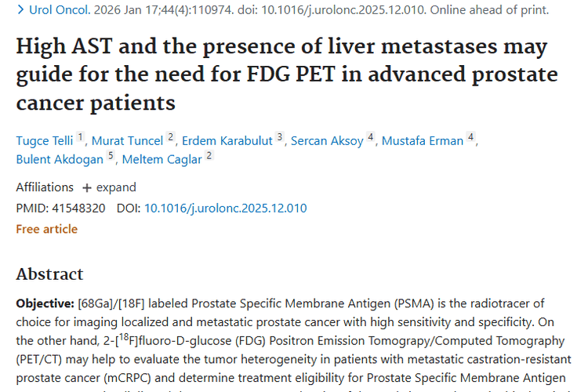The image size is (588, 392).
Task: Click the article title heading
Action: (x=287, y=74)
